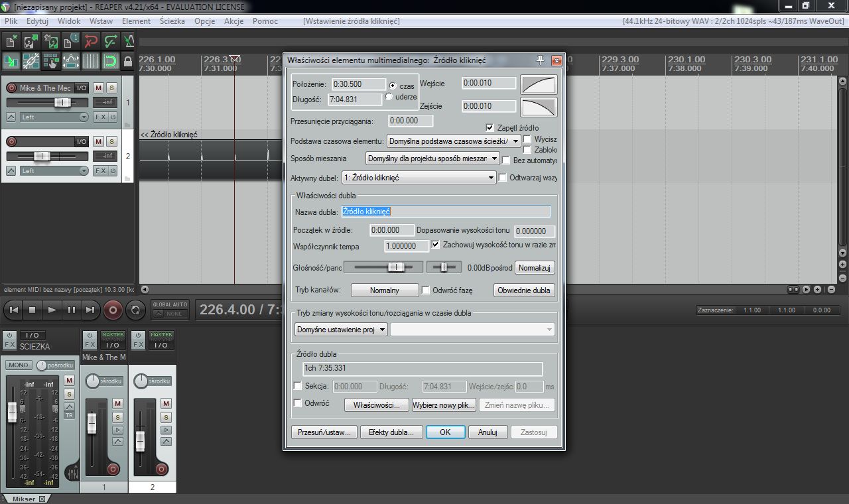
Task: Open envelope button on track 2 panel
Action: coord(11,170)
